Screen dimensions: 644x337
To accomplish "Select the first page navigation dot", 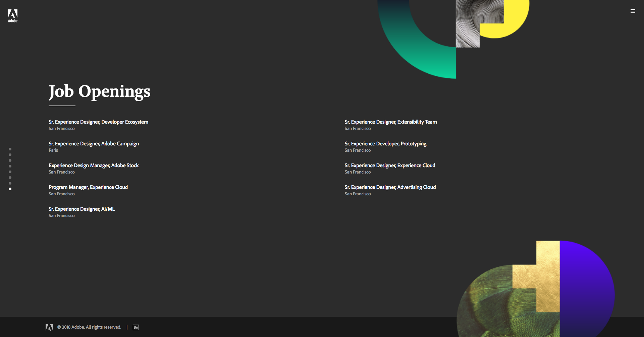I will [10, 149].
